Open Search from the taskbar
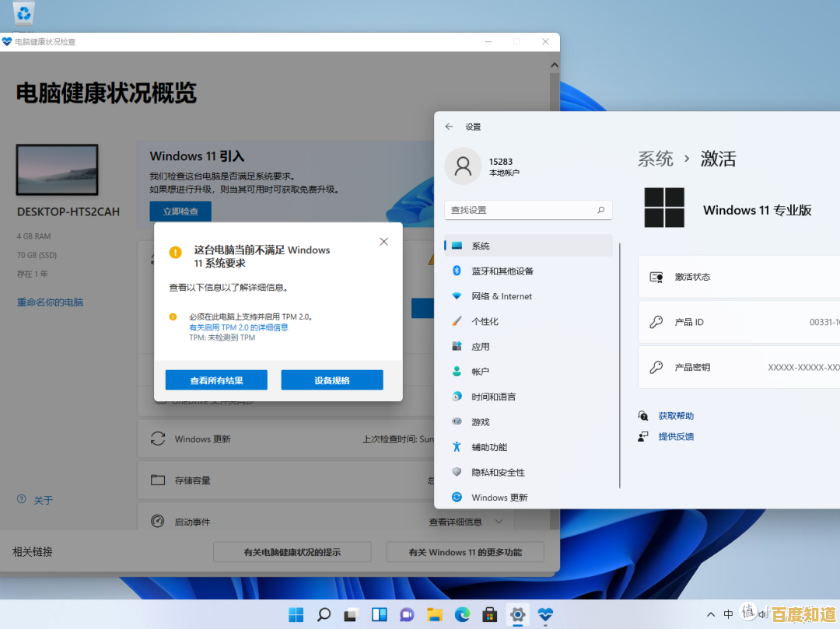Image resolution: width=840 pixels, height=629 pixels. pyautogui.click(x=324, y=613)
